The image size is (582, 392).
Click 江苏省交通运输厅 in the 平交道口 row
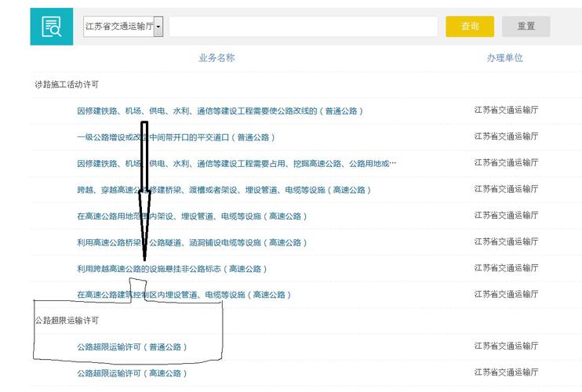[506, 136]
